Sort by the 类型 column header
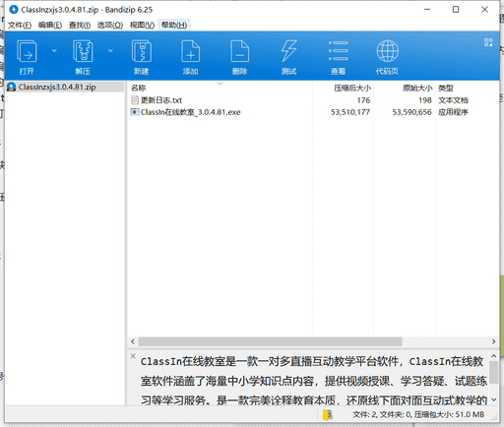This screenshot has width=504, height=427. [446, 88]
